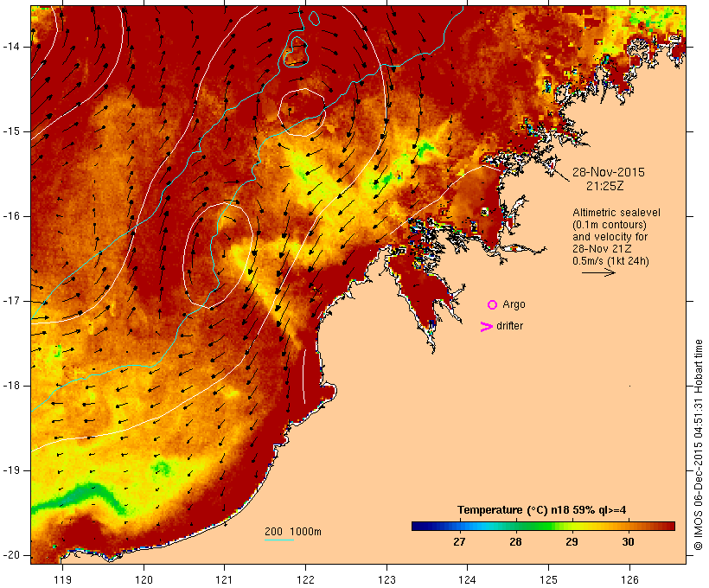The height and width of the screenshot is (588, 709).
Task: Click the 125 longitude axis label
Action: coord(548,579)
